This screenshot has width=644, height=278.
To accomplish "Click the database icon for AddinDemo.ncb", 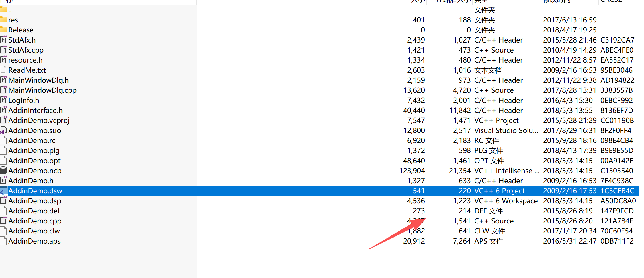I will coord(3,170).
